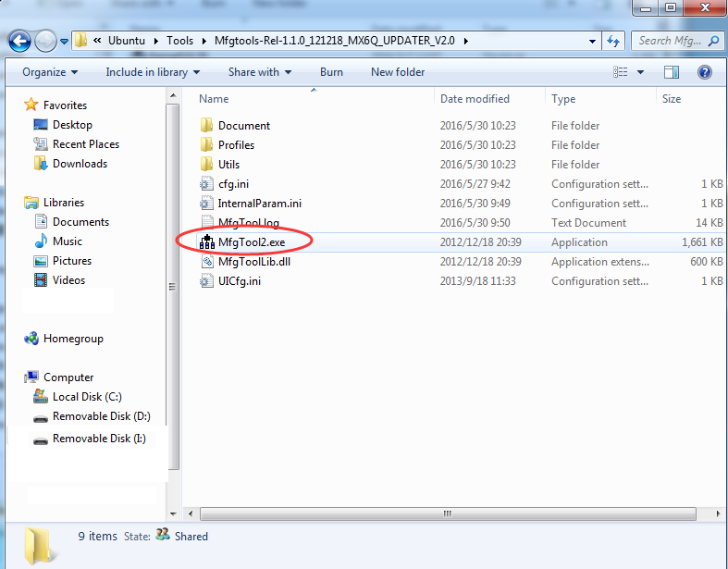
Task: Open Removable Disk (I:) in sidebar
Action: tap(99, 439)
